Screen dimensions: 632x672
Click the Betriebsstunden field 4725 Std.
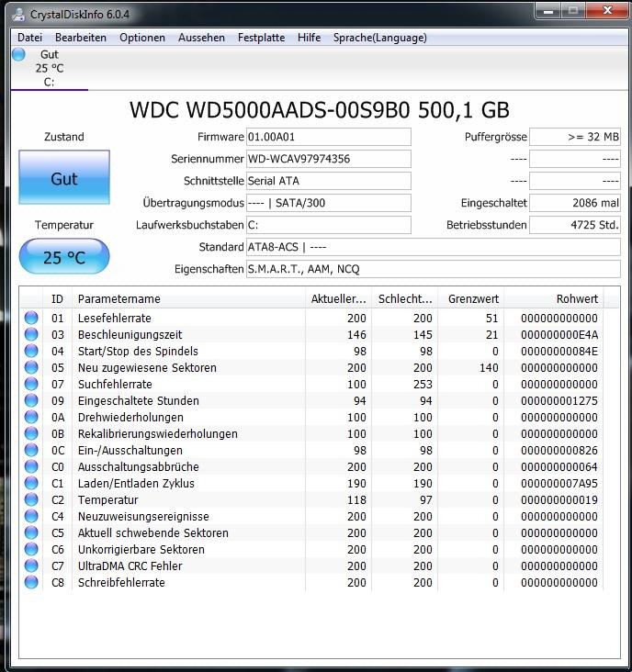tap(575, 225)
